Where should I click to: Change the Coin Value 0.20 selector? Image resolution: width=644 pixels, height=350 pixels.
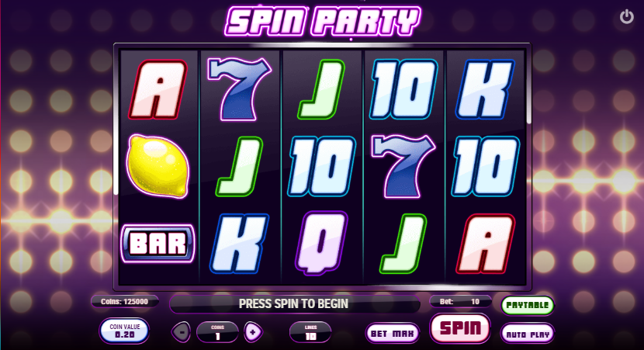click(124, 331)
